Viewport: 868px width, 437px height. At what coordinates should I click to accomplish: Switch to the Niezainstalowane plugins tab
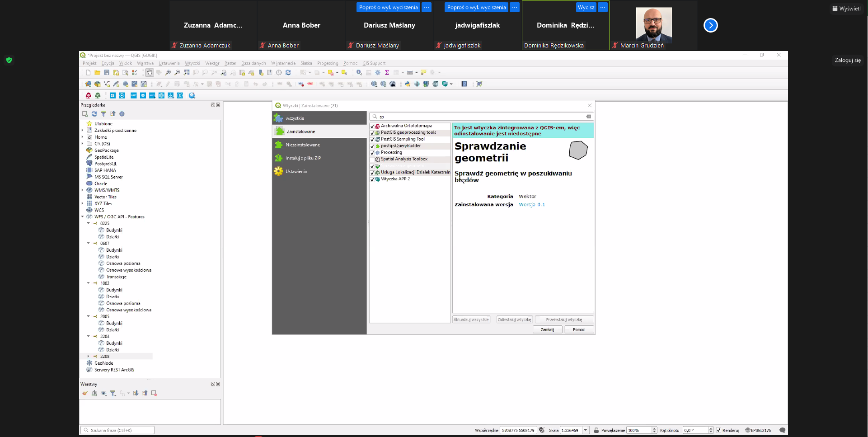pos(302,145)
